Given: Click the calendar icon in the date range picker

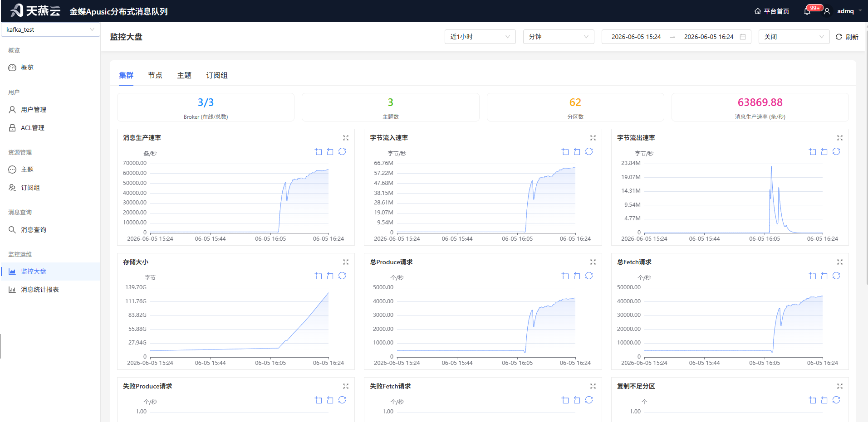Looking at the screenshot, I should [743, 37].
